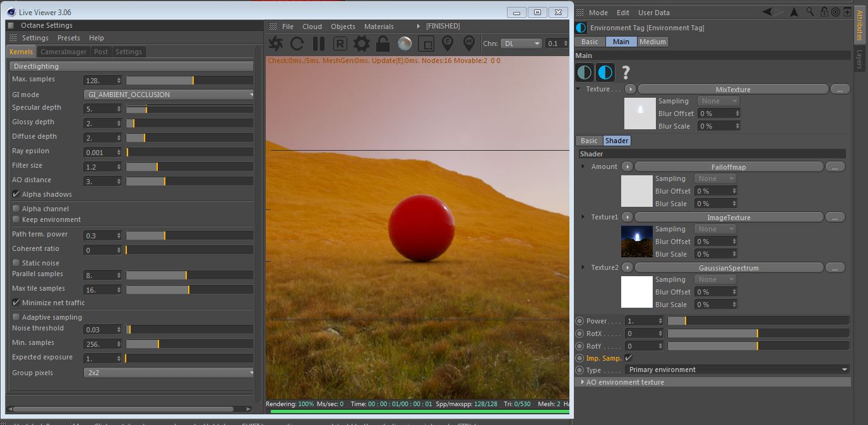
Task: Click the ImageTexture shader button
Action: click(728, 218)
